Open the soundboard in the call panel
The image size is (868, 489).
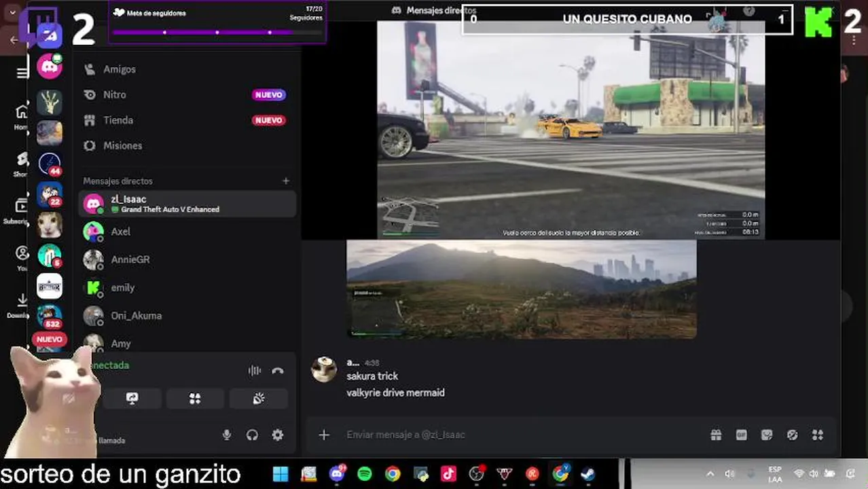click(258, 399)
